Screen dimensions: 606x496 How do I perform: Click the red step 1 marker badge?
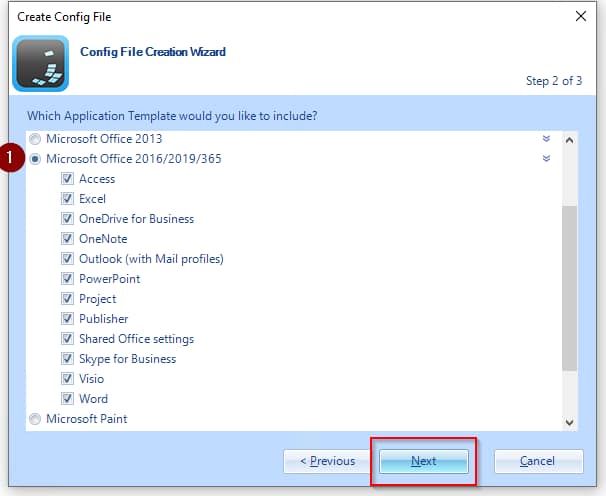pos(12,158)
